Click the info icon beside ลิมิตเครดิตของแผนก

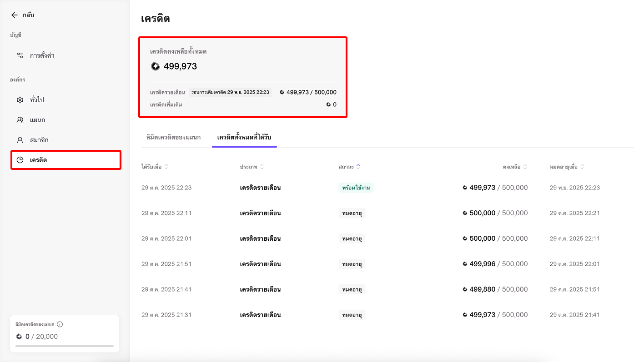60,324
